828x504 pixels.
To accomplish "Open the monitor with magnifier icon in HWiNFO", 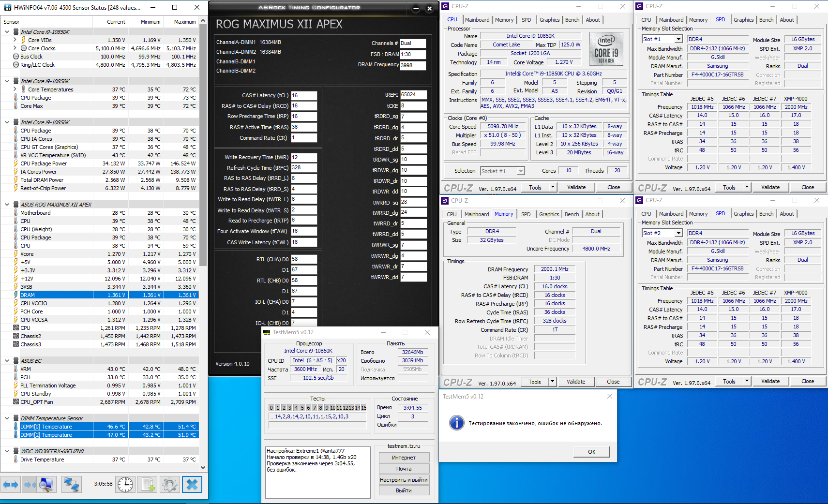I will coord(47,484).
